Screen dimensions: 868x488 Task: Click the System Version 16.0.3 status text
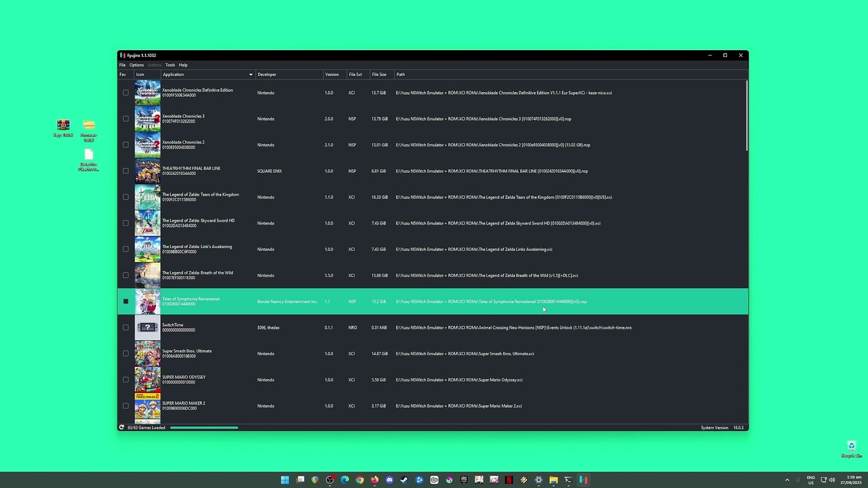pos(722,428)
